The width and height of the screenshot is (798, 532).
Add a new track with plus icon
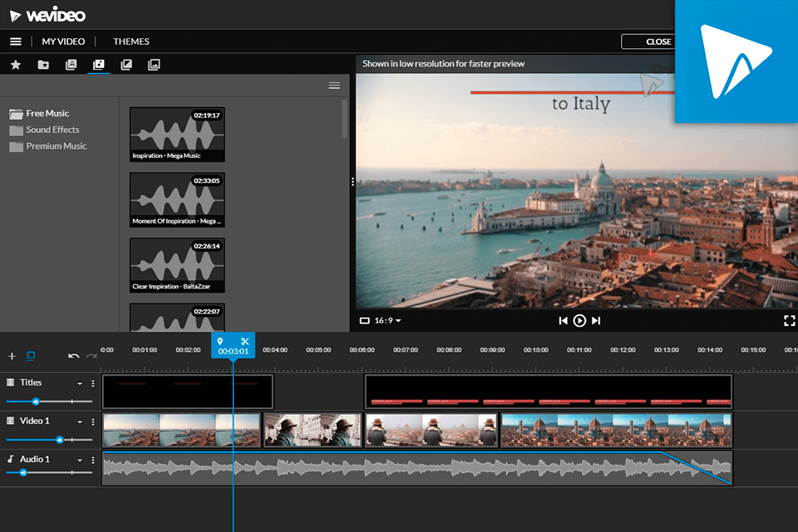pos(12,356)
